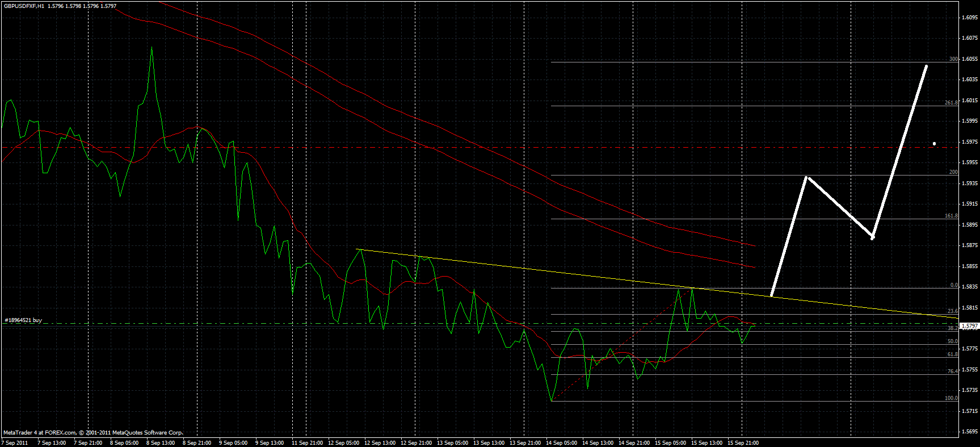Click the 14 Sep 21:00 time label
The image size is (980, 447).
pos(634,442)
